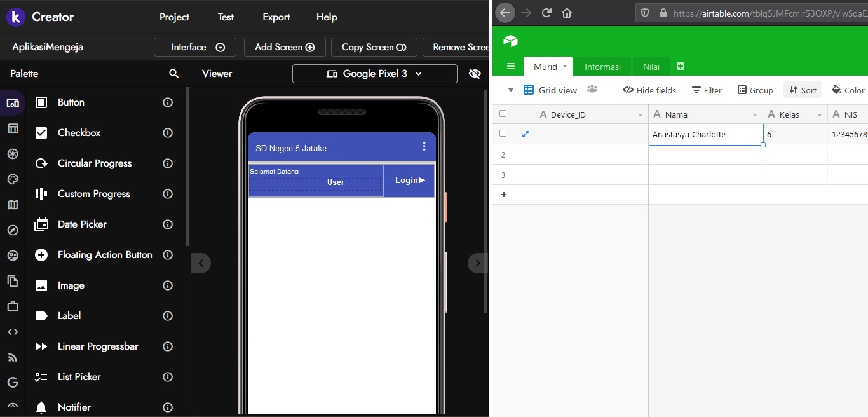The width and height of the screenshot is (868, 417).
Task: Click Hide fields in Airtable
Action: point(649,90)
